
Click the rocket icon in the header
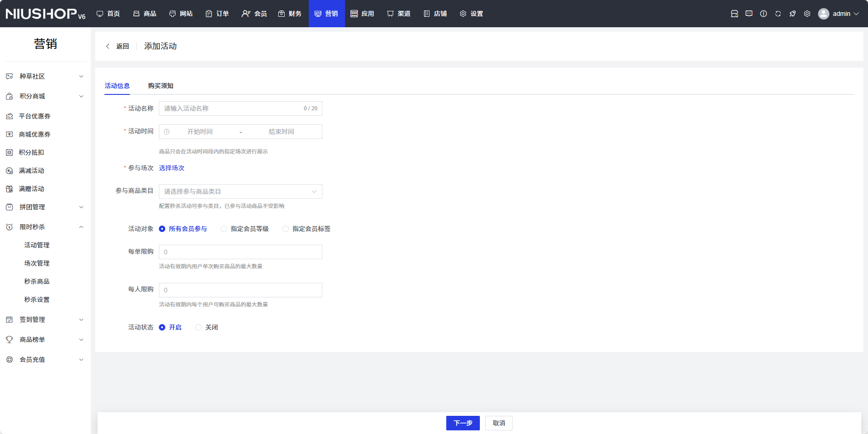click(x=793, y=14)
